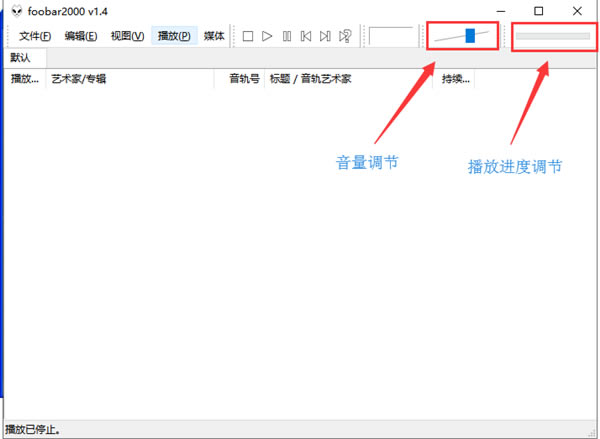
Task: Skip to the previous track
Action: pyautogui.click(x=306, y=36)
